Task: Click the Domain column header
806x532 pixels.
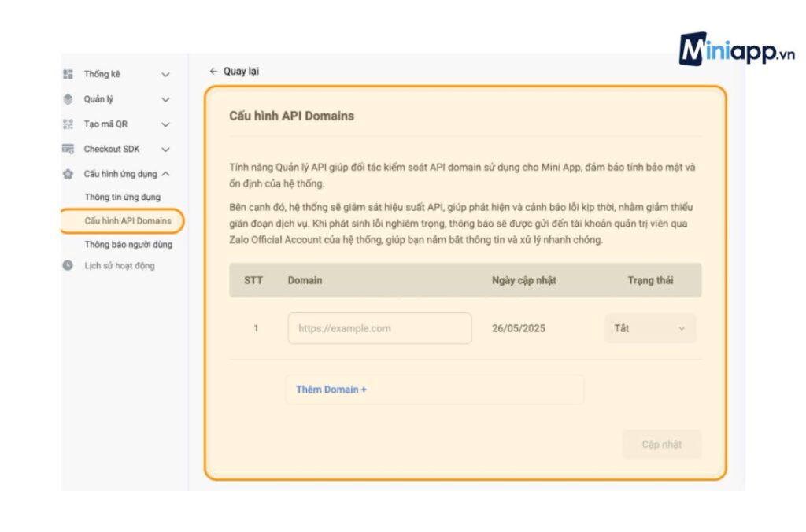Action: tap(305, 280)
